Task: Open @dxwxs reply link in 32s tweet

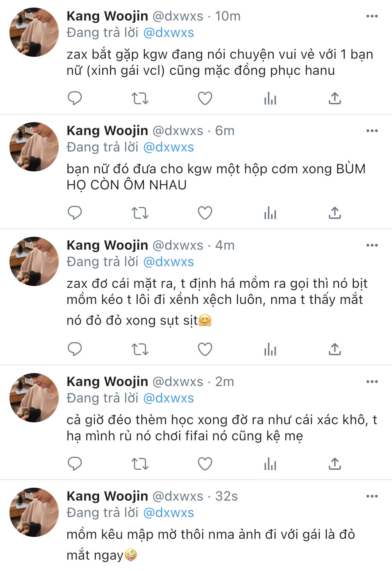Action: [169, 513]
